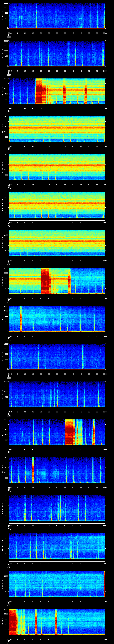Click the 16:23:00 start time label
Screen dimensions: 114x644
coord(9,71)
